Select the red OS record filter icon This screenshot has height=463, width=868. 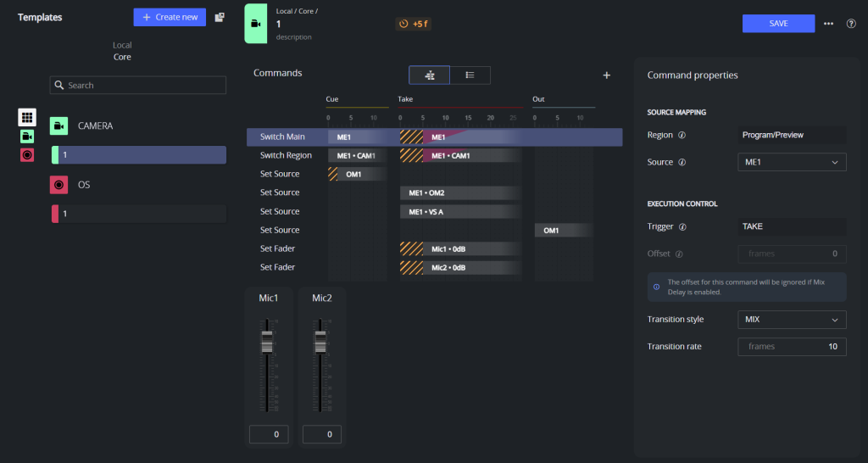click(x=27, y=155)
